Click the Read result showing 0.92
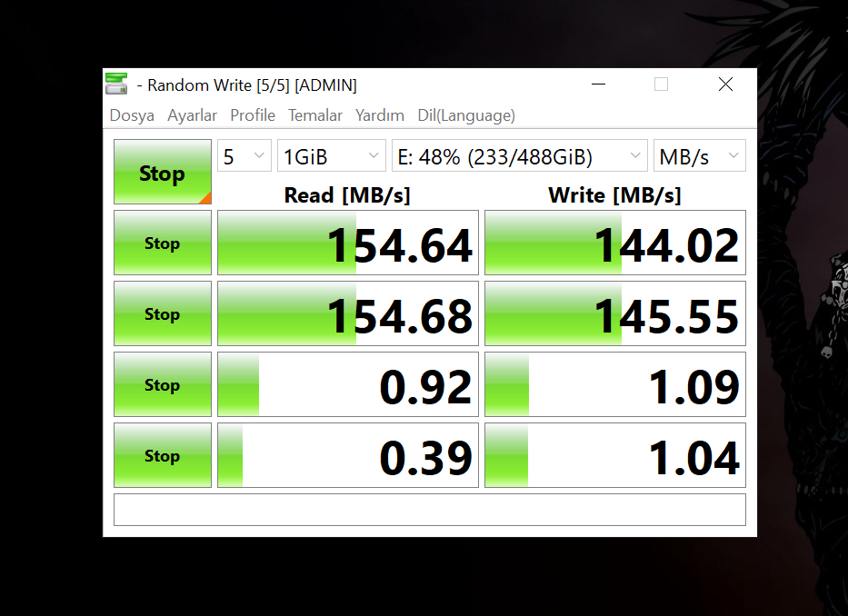This screenshot has height=616, width=848. [x=347, y=384]
